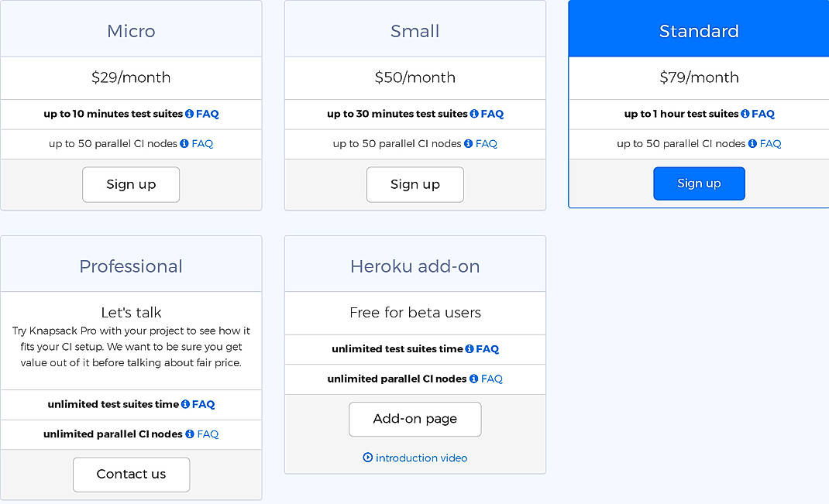This screenshot has width=829, height=504.
Task: Click the info icon next to Heroku's unlimited parallel nodes
Action: point(473,379)
